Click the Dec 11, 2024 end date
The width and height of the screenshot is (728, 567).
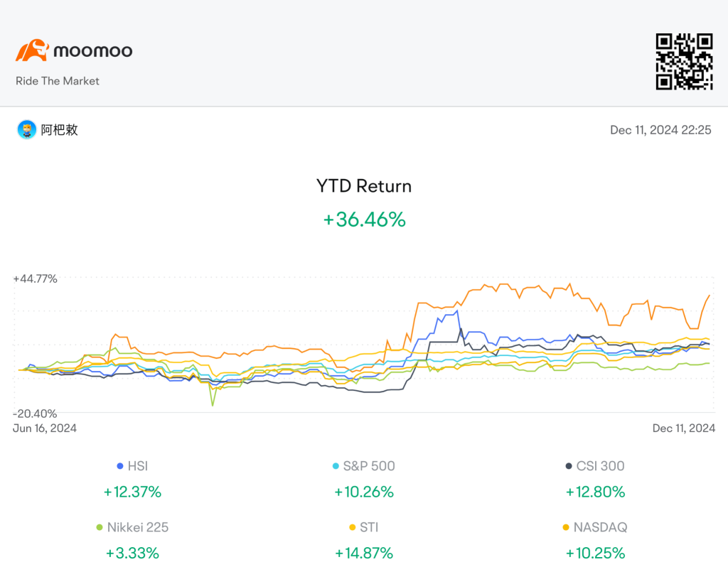[683, 428]
